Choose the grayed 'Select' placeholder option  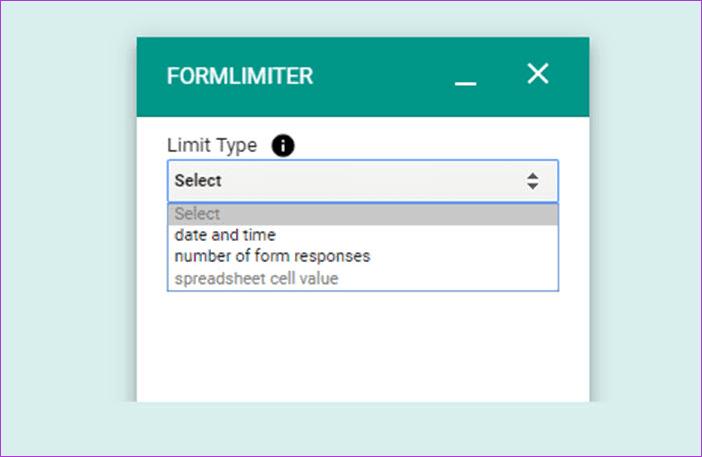tap(363, 214)
